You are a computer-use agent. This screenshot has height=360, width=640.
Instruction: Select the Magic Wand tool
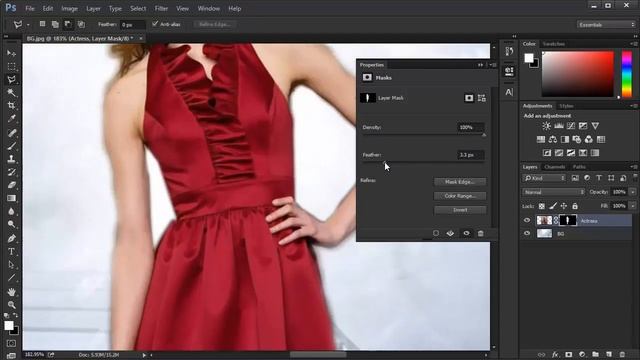[11, 93]
